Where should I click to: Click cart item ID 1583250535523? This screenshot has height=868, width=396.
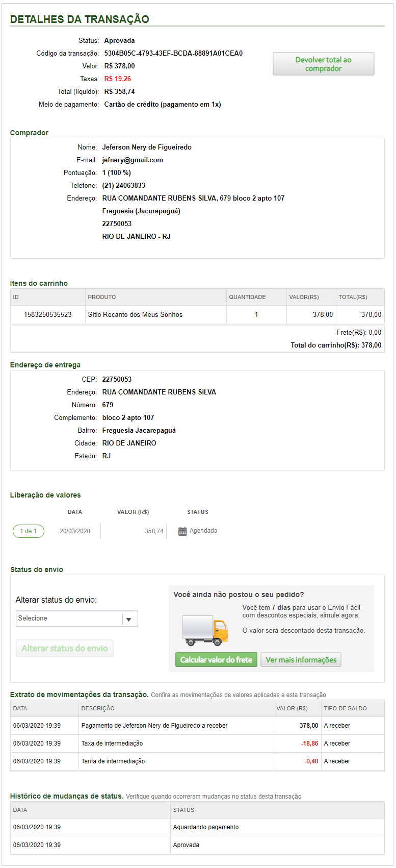click(x=48, y=315)
